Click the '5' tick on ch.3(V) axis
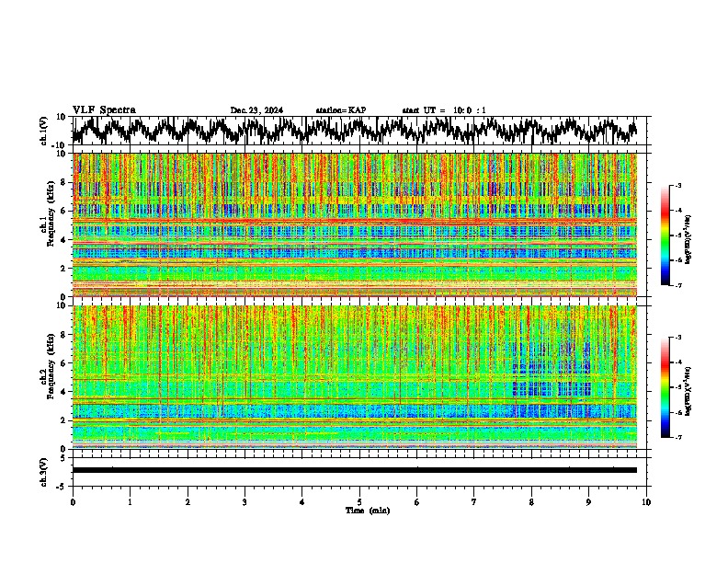The image size is (728, 563). tap(64, 458)
